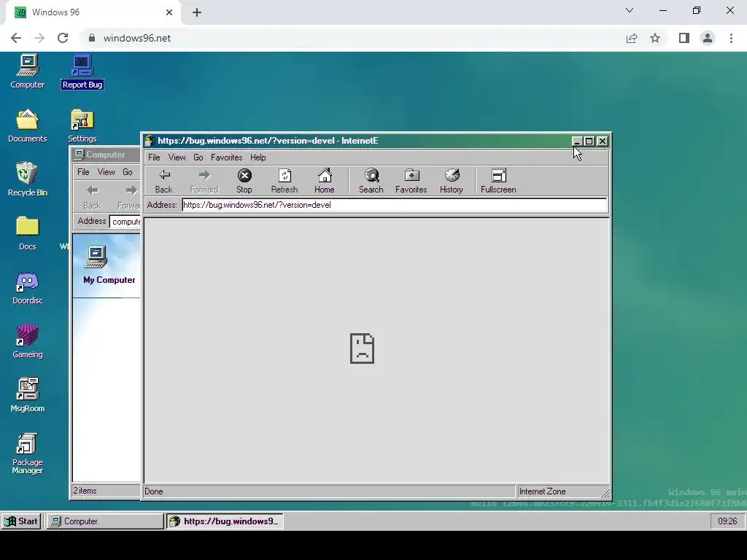Click the taskbar clock showing 09:26

[x=727, y=521]
